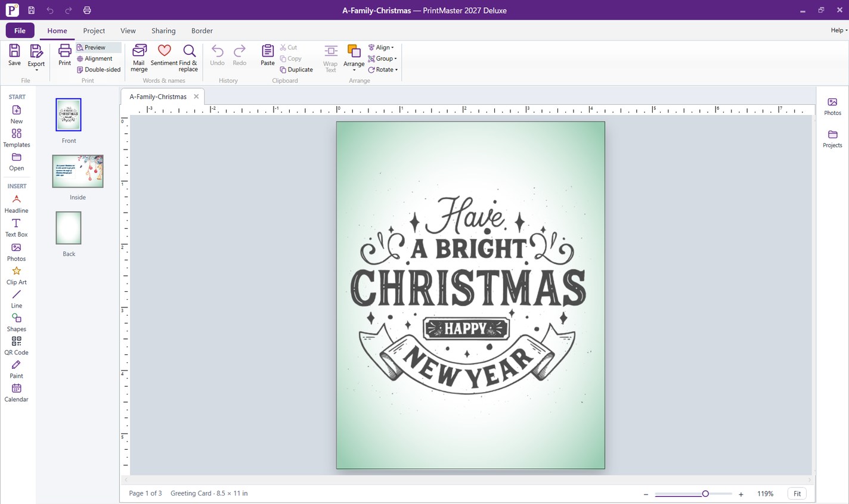Adjust the zoom slider handle
This screenshot has height=504, width=849.
pos(705,494)
